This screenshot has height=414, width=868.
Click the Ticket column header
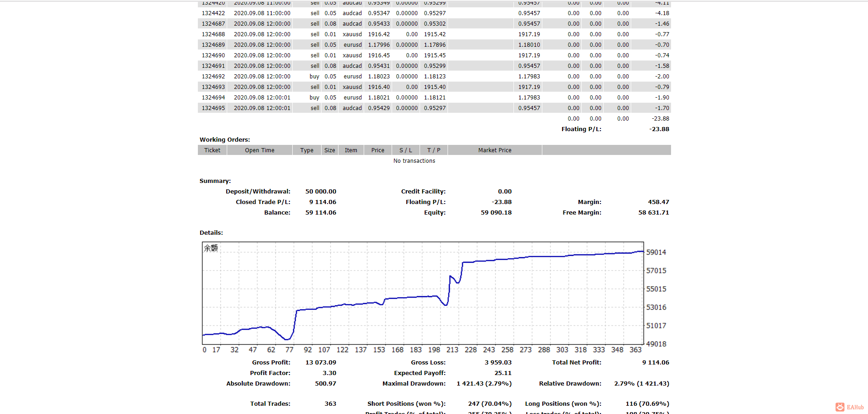[212, 150]
